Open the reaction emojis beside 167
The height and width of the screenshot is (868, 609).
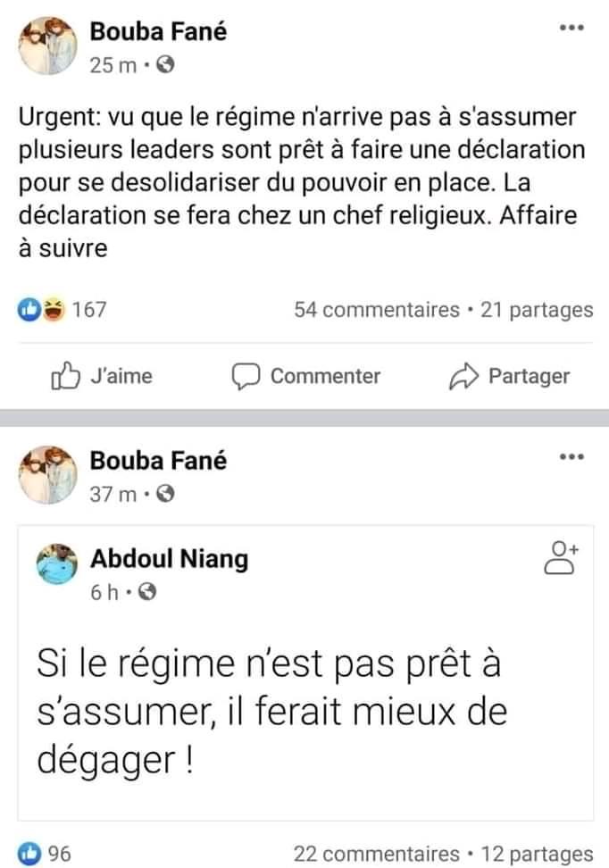click(42, 310)
